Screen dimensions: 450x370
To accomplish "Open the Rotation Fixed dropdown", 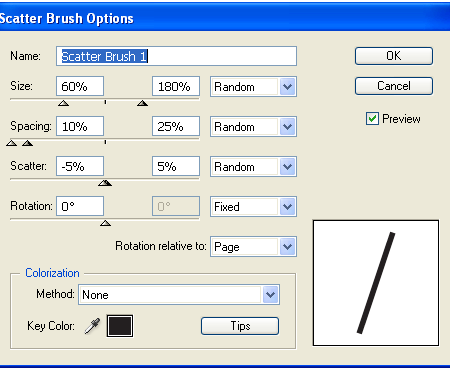I will coord(253,207).
